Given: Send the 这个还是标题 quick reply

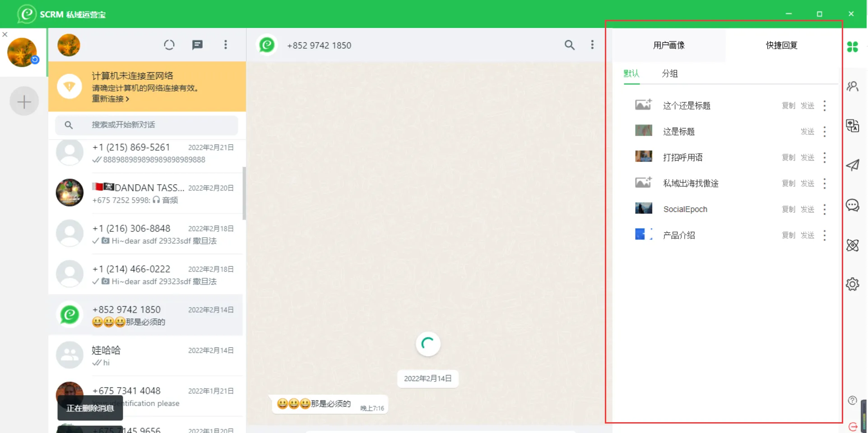Looking at the screenshot, I should click(808, 106).
